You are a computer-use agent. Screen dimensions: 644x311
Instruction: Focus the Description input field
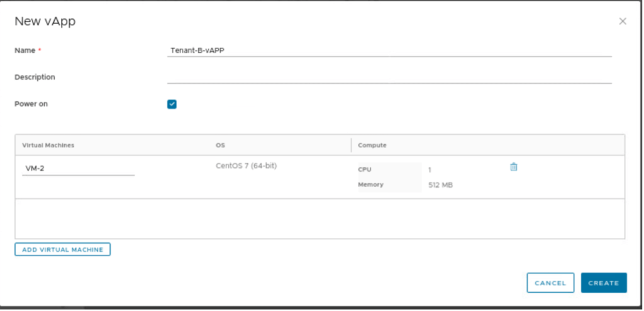pos(389,77)
